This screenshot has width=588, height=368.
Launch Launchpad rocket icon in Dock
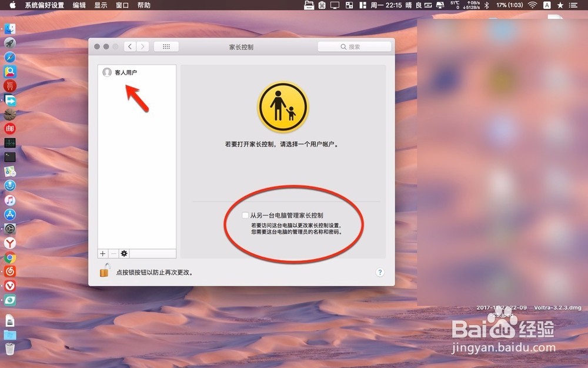pyautogui.click(x=10, y=43)
